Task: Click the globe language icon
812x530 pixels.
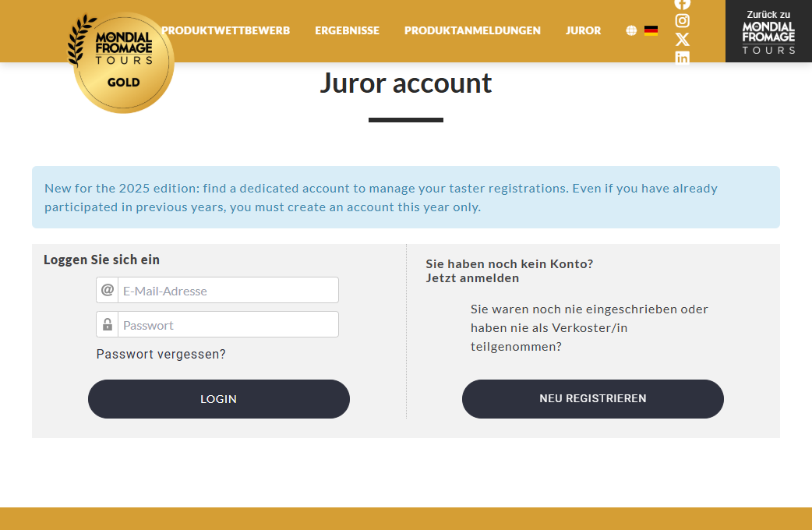Action: [x=631, y=30]
